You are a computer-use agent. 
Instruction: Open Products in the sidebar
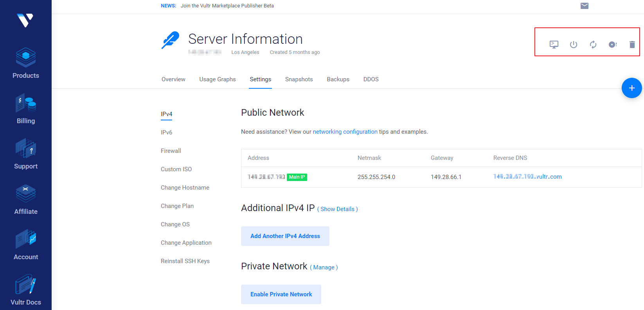point(26,63)
